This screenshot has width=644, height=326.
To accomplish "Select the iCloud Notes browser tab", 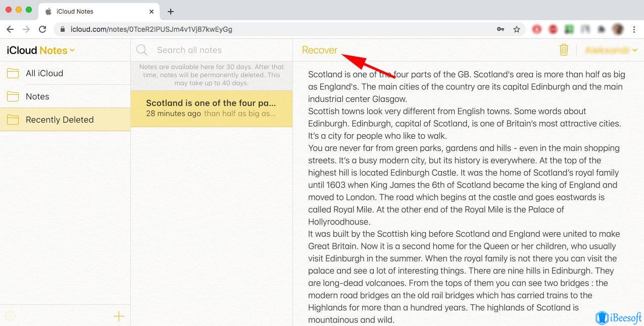I will tap(98, 11).
